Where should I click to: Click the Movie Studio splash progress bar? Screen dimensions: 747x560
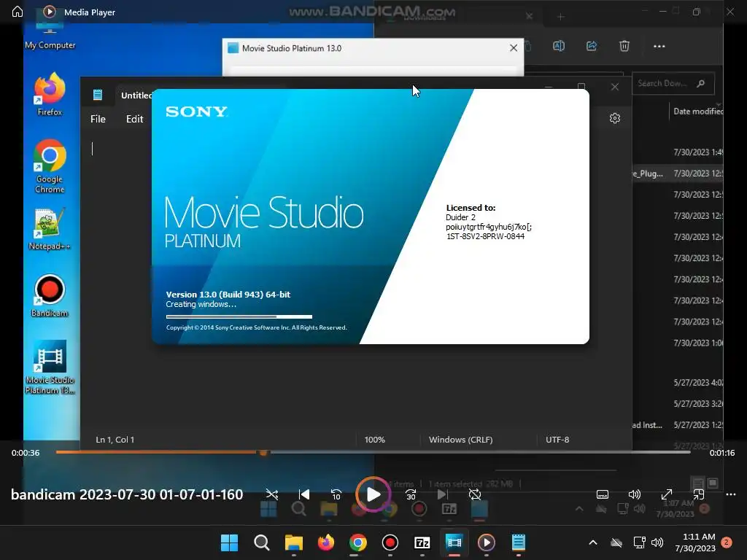click(239, 316)
